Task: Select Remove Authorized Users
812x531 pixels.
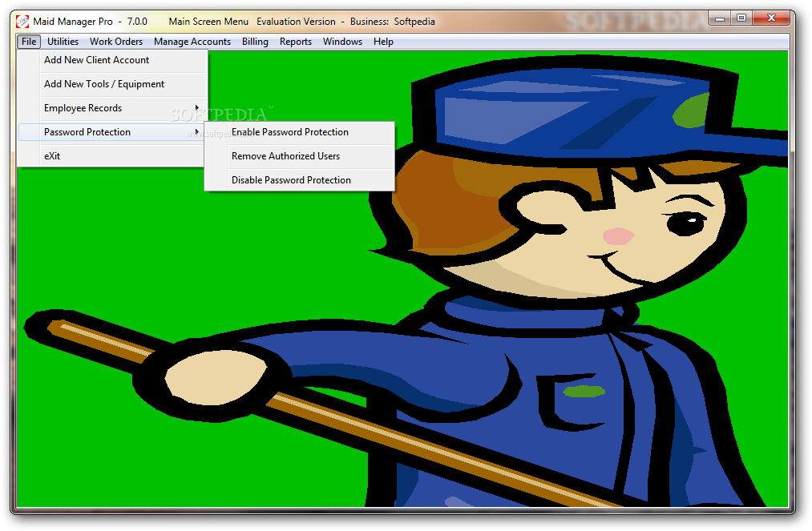Action: (299, 156)
